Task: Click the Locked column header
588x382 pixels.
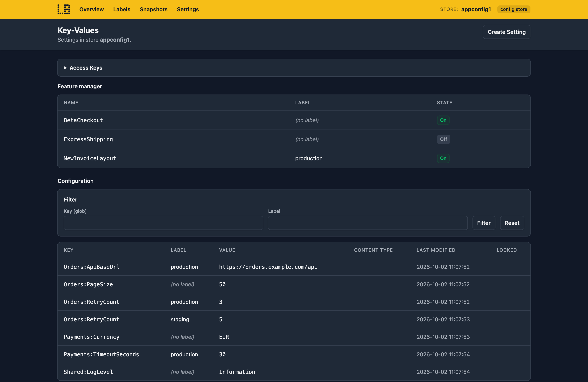Action: (x=507, y=250)
